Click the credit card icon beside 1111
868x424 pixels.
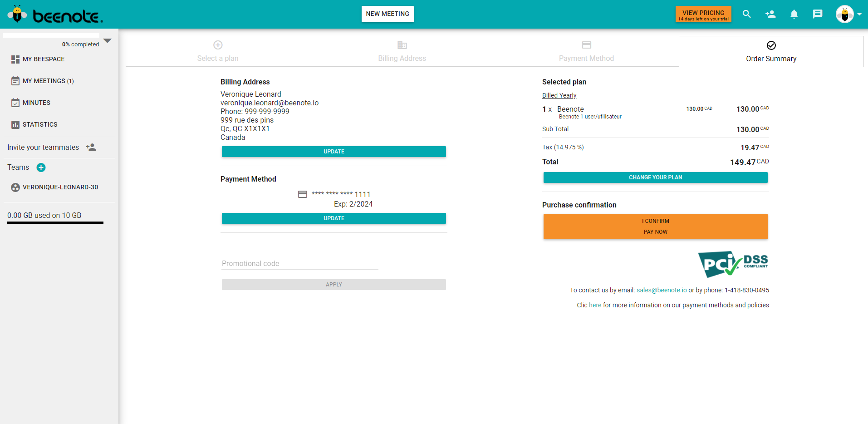303,194
